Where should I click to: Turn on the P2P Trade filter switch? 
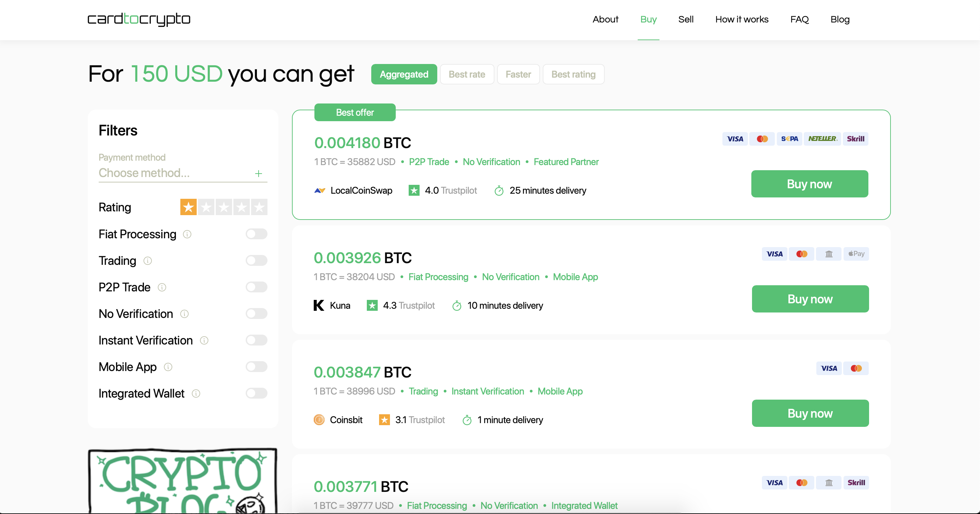(x=256, y=287)
